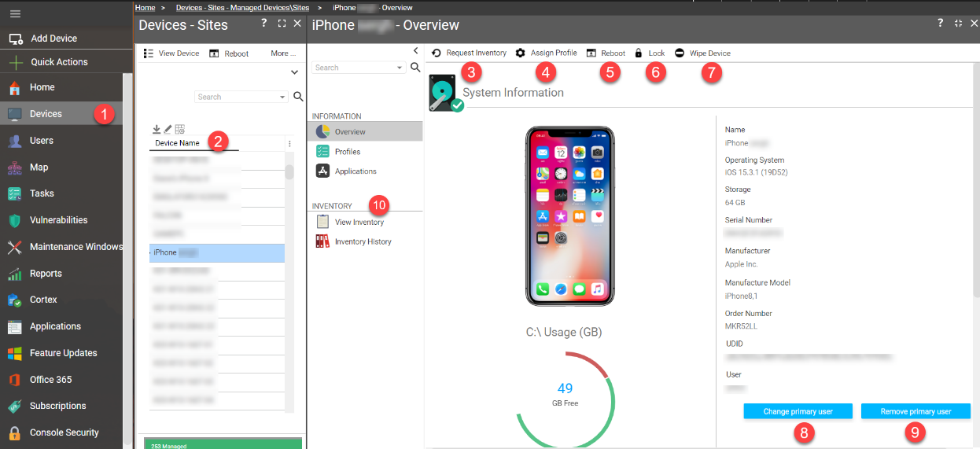Open More ... menu in Devices - Sites
980x449 pixels.
283,53
